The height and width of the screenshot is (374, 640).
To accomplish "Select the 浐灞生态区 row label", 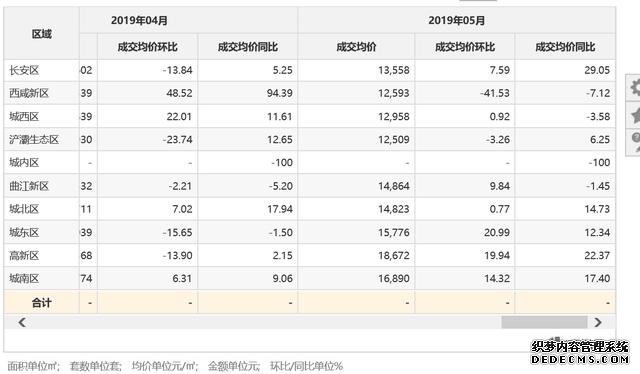I will click(x=34, y=140).
